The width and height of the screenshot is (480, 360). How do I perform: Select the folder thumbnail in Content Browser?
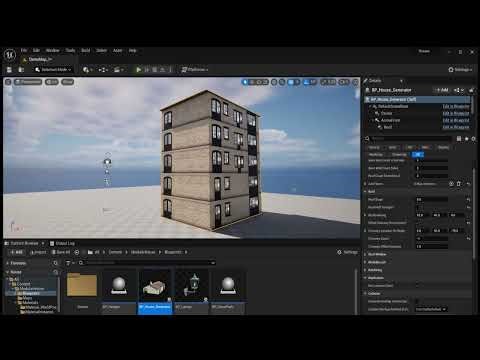coord(82,286)
